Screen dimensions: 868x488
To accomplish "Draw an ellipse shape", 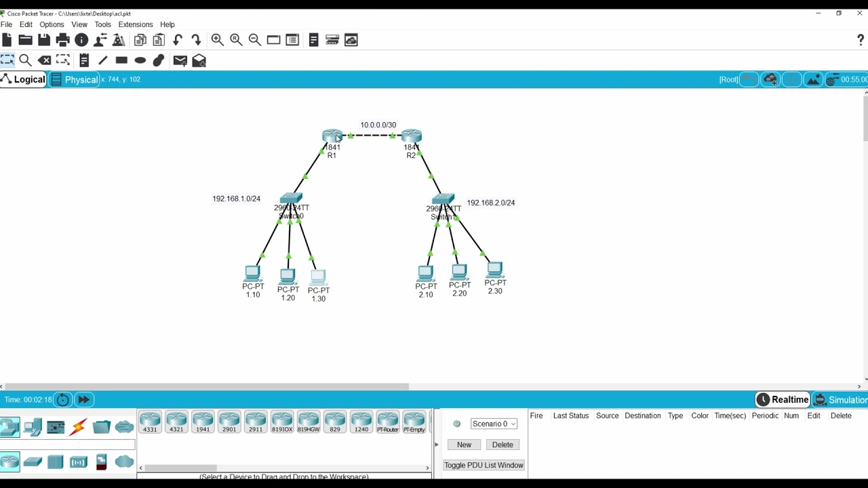I will coord(140,60).
